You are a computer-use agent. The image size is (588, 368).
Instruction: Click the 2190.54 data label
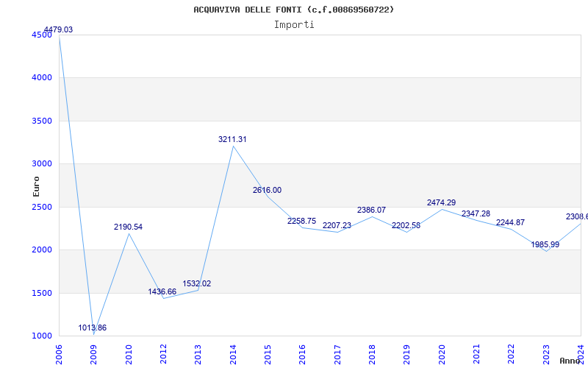click(128, 227)
